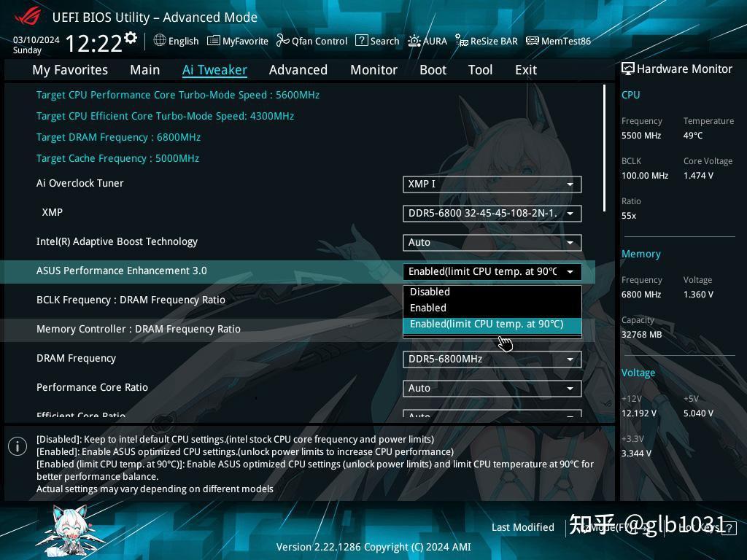
Task: Open the DRAM Frequency dropdown
Action: (492, 359)
